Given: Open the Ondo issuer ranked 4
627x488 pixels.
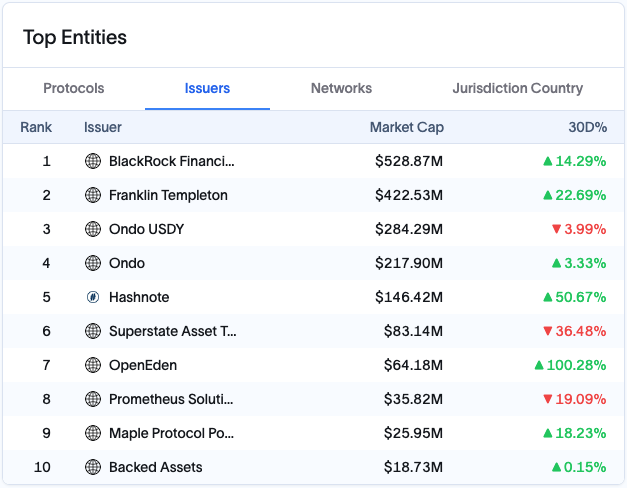Looking at the screenshot, I should pyautogui.click(x=127, y=263).
